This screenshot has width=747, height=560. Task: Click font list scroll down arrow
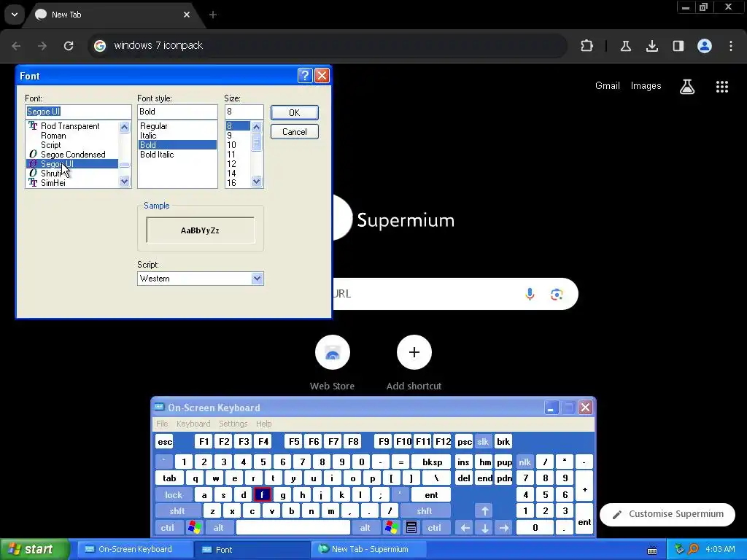pos(125,181)
